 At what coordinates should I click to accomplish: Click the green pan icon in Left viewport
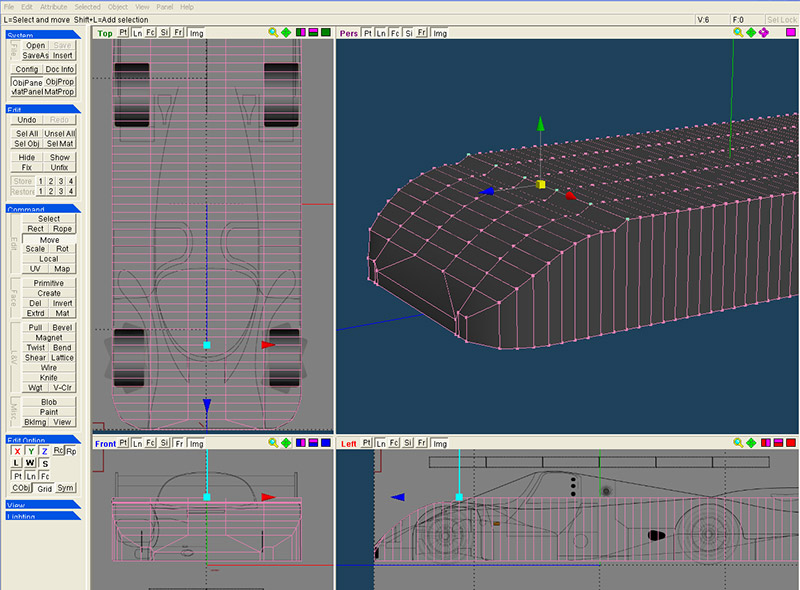pos(751,443)
